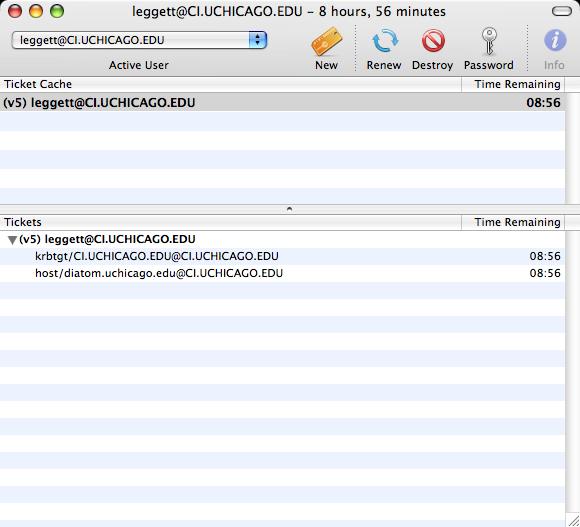Collapse the (v5) leggett tickets disclosure triangle
Image resolution: width=580 pixels, height=527 pixels.
point(12,240)
